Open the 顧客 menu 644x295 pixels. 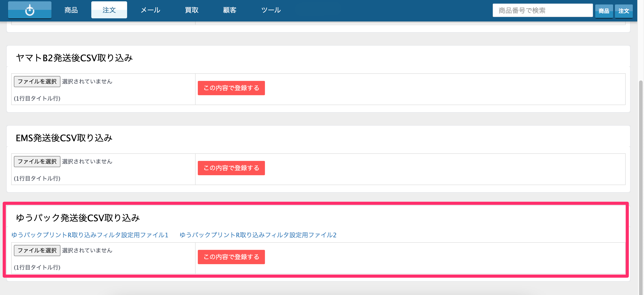coord(230,10)
